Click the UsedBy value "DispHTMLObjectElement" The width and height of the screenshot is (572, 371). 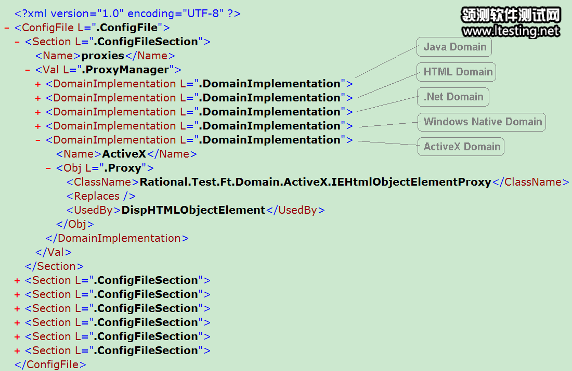coord(193,210)
